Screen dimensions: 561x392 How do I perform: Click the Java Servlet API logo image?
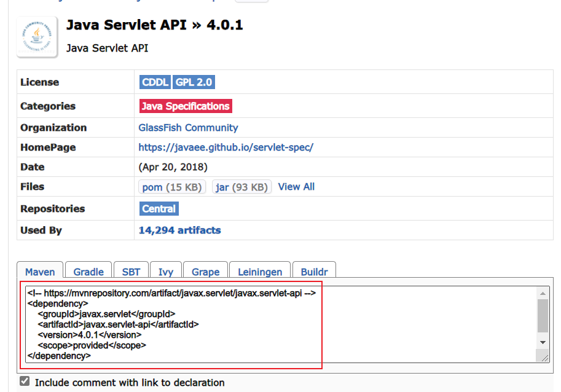(x=37, y=37)
